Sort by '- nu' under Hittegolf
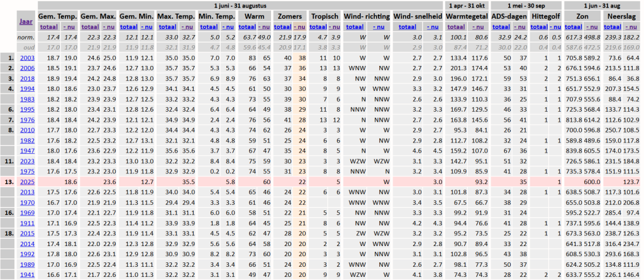The image size is (644, 280). pos(555,27)
